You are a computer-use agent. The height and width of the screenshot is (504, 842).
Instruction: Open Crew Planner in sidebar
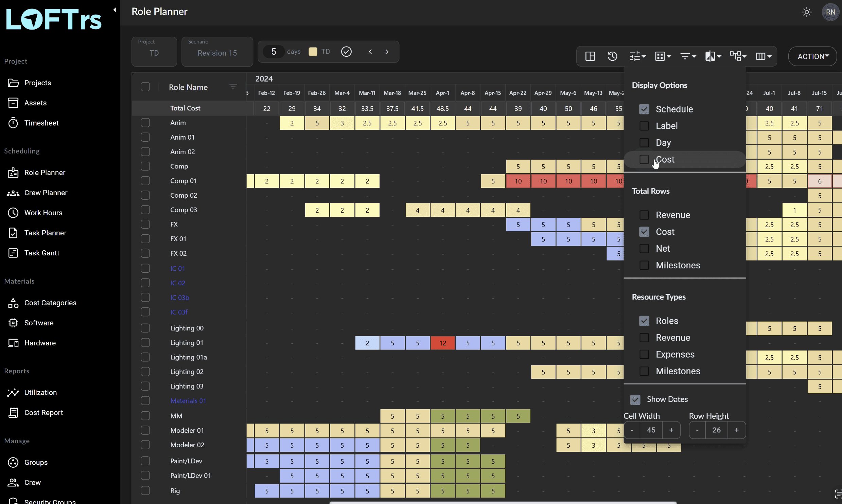pos(46,193)
